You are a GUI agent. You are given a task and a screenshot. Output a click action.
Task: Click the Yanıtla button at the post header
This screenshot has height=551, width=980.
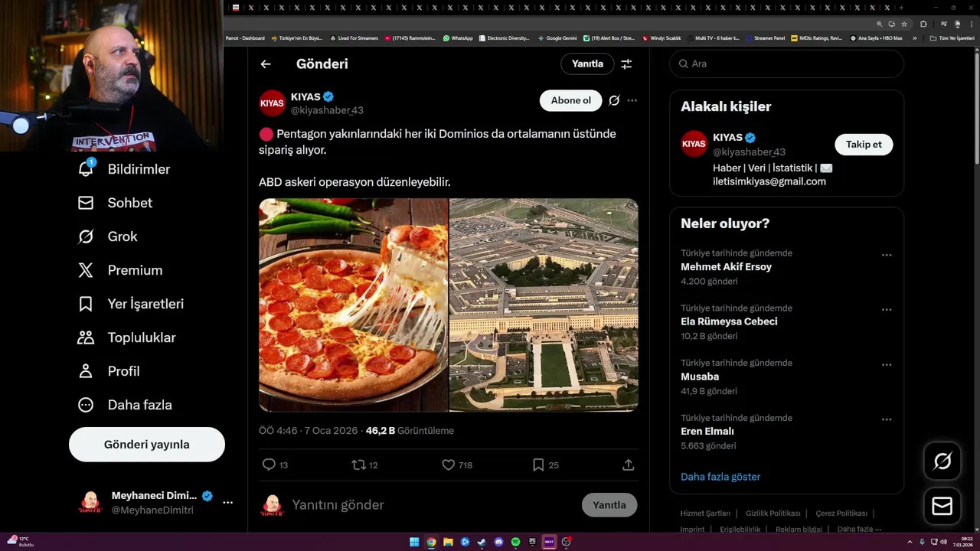pos(587,64)
